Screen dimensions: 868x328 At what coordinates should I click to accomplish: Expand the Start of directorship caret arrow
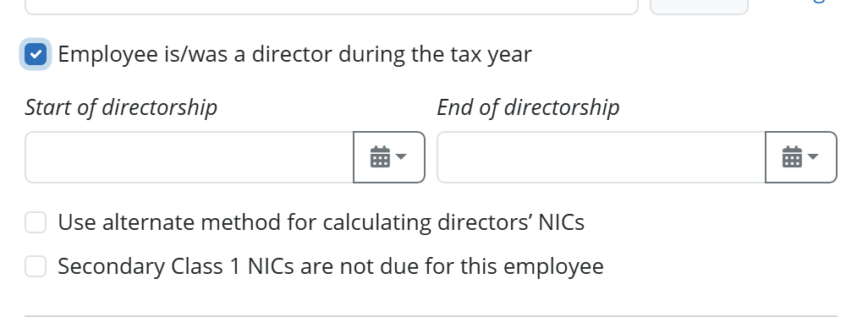pyautogui.click(x=401, y=157)
